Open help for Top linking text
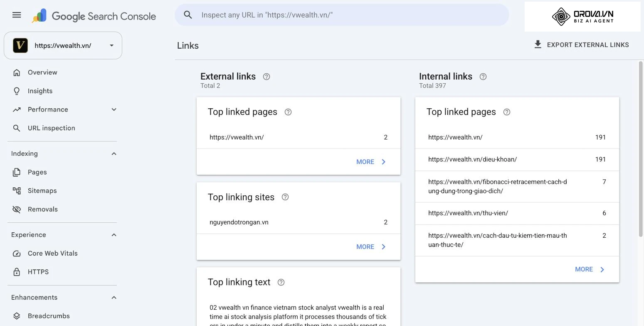The height and width of the screenshot is (326, 644). [x=281, y=282]
